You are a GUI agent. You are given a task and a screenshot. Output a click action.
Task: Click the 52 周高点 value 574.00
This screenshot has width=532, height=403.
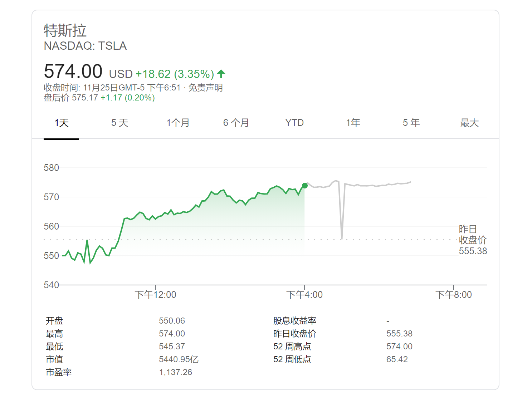399,347
